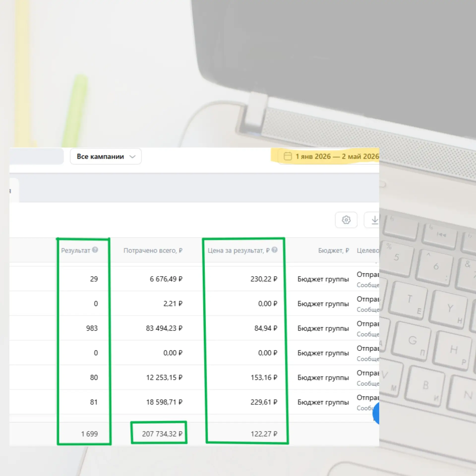Open the date range picker 1 янв 2026
The width and height of the screenshot is (476, 476).
(x=329, y=156)
